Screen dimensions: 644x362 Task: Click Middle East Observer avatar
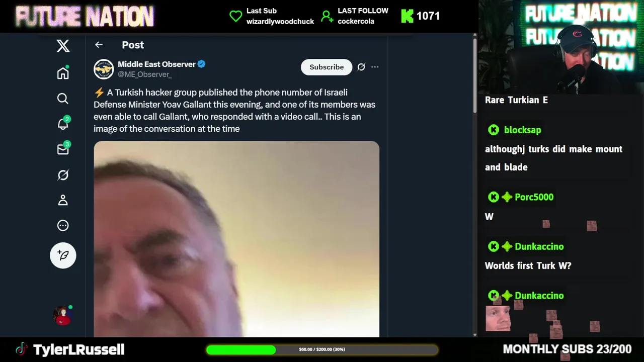click(x=104, y=69)
